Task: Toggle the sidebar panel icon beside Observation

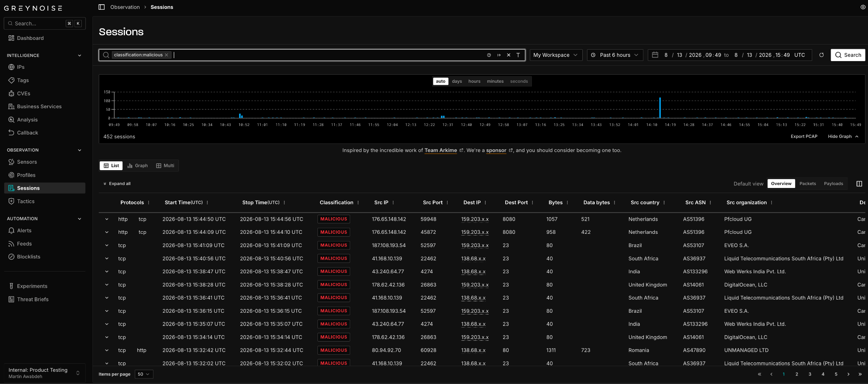Action: pos(101,7)
